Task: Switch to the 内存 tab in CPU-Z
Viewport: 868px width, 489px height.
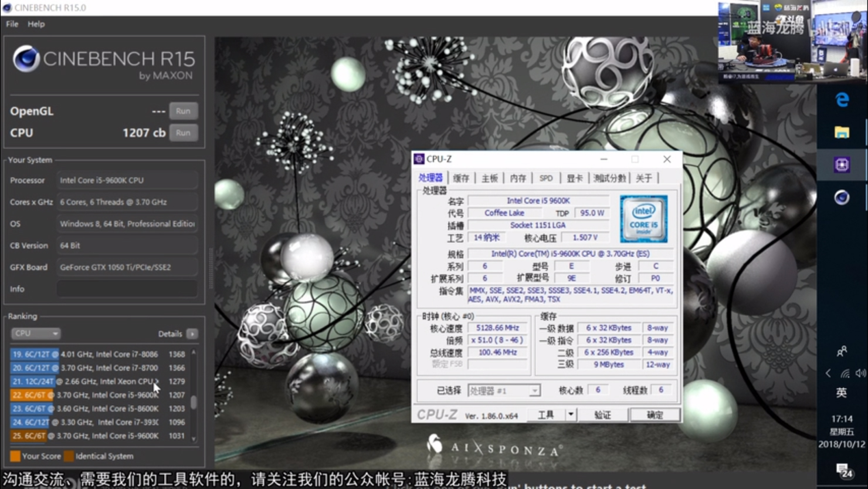Action: (517, 178)
